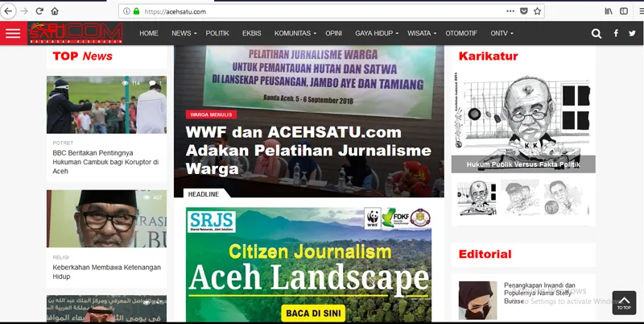Image resolution: width=644 pixels, height=324 pixels.
Task: Open the OPINI section
Action: coord(333,33)
